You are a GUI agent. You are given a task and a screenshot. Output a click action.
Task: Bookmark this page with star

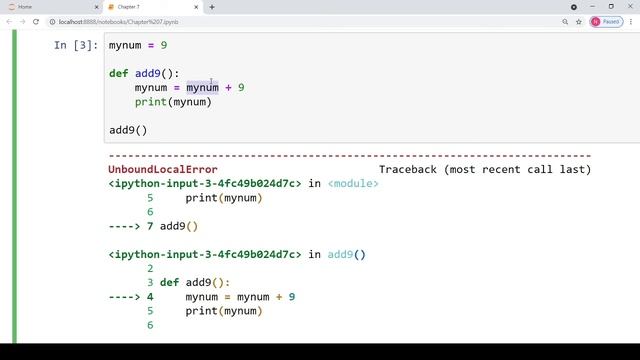579,22
